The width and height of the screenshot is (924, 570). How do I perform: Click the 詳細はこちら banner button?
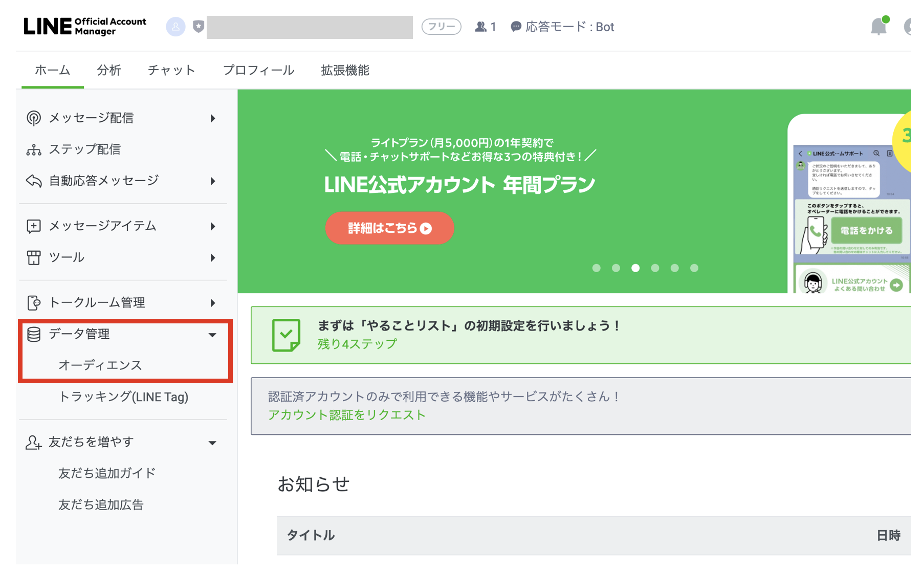389,228
